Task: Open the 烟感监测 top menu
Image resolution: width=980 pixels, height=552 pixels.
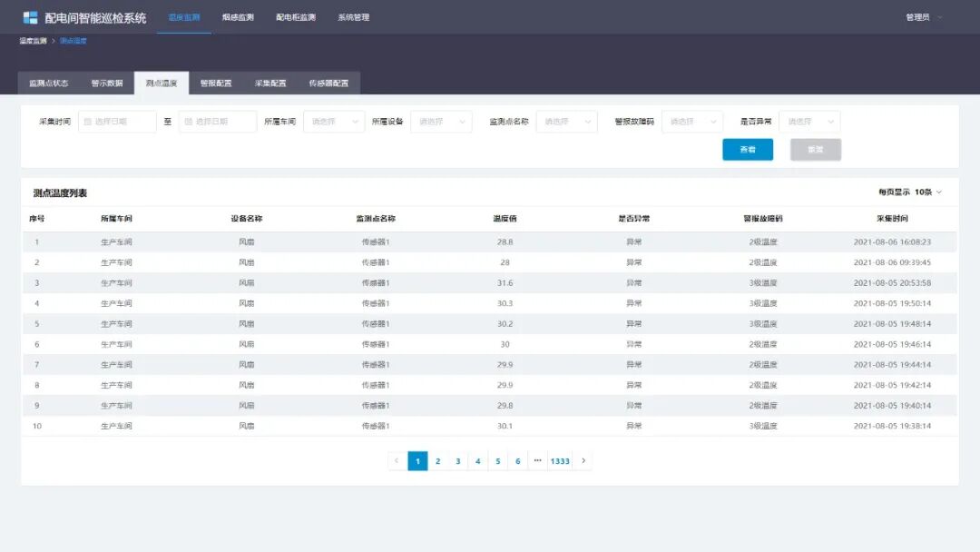Action: pyautogui.click(x=238, y=17)
